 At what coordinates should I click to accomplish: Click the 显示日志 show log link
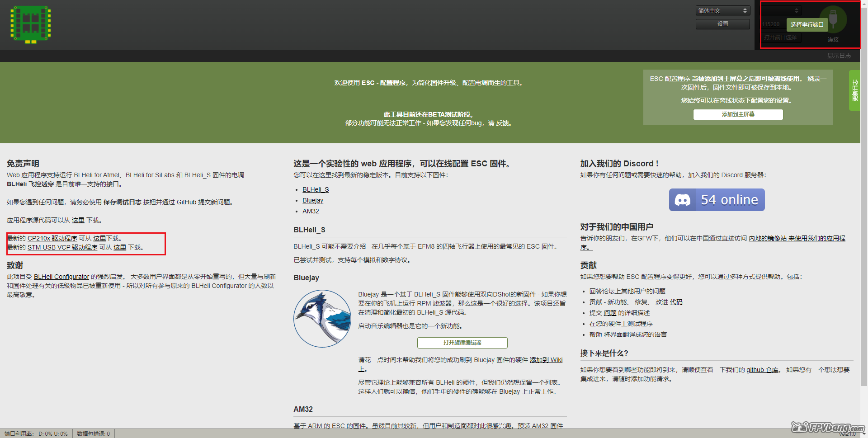tap(839, 56)
